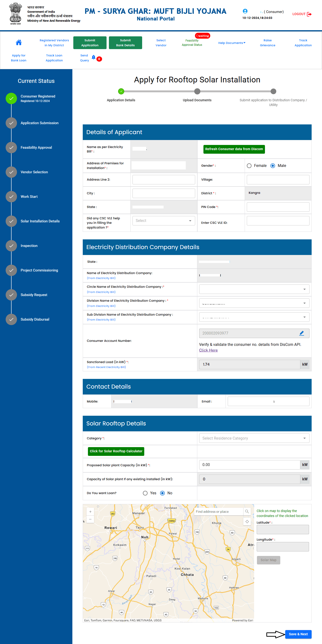The height and width of the screenshot is (644, 322).
Task: Click the red notification count badge
Action: point(99,59)
